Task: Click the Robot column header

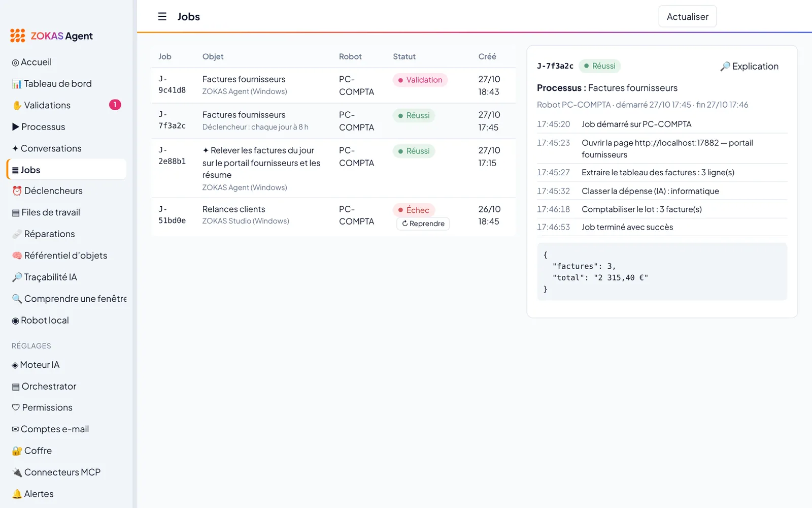Action: coord(350,56)
